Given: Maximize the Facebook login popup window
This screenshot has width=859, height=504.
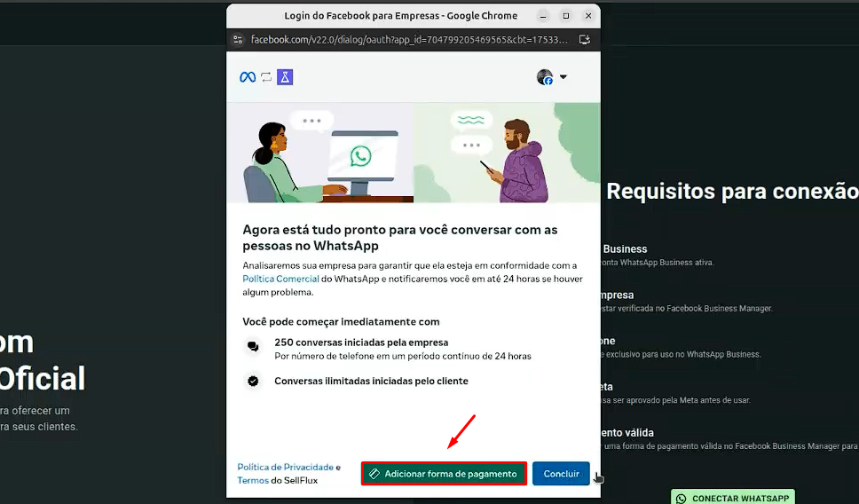Looking at the screenshot, I should tap(566, 16).
